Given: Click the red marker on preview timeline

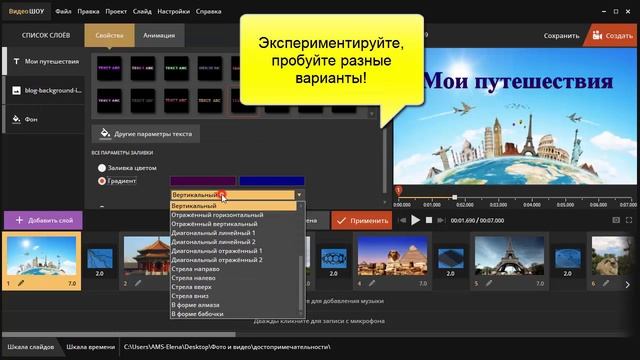Looking at the screenshot, I should click(398, 190).
